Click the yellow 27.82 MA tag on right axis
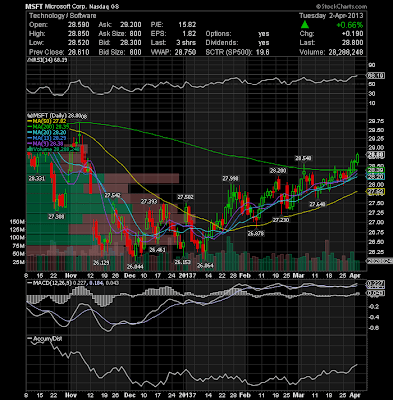The height and width of the screenshot is (400, 393). pyautogui.click(x=376, y=191)
